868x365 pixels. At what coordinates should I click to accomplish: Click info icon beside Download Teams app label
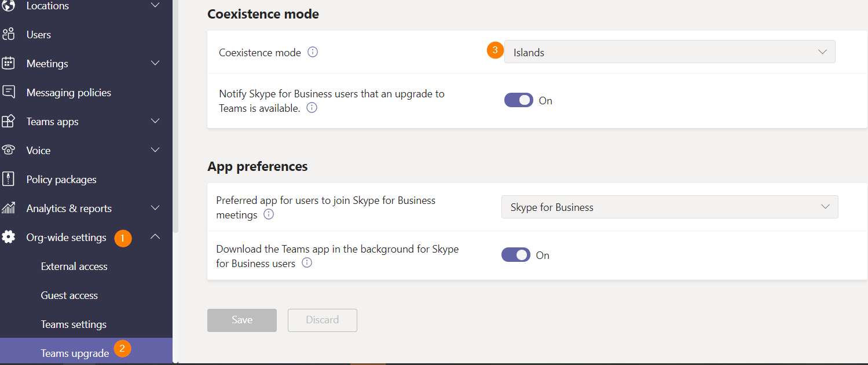[307, 263]
